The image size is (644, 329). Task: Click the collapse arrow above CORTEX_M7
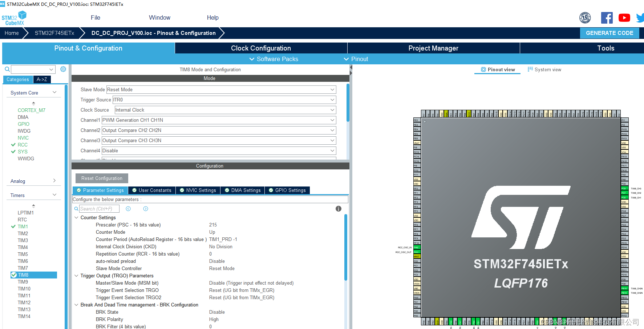point(33,103)
